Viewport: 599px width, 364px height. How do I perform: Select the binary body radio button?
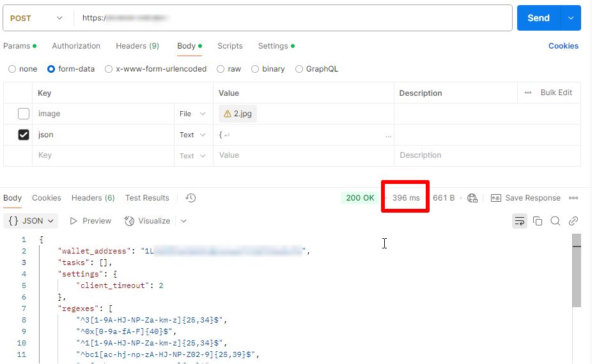(x=255, y=69)
